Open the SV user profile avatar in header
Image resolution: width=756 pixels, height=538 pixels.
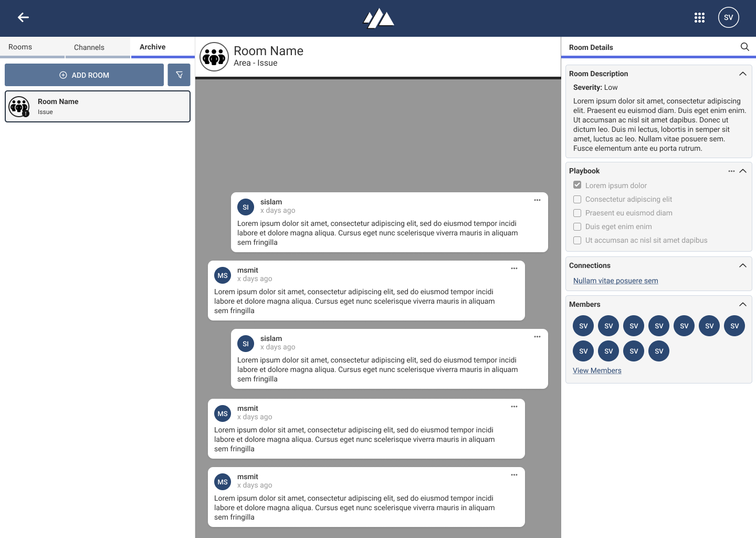click(x=729, y=17)
